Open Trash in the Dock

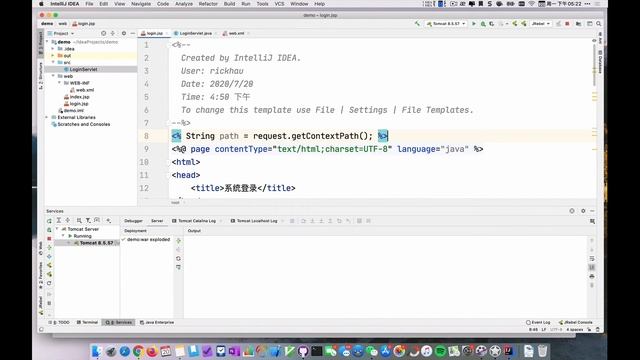point(542,351)
